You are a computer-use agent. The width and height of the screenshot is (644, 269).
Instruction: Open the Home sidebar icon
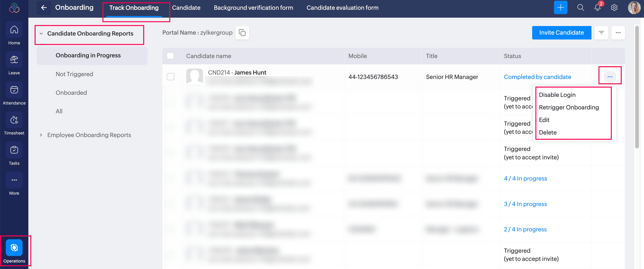coord(14,30)
